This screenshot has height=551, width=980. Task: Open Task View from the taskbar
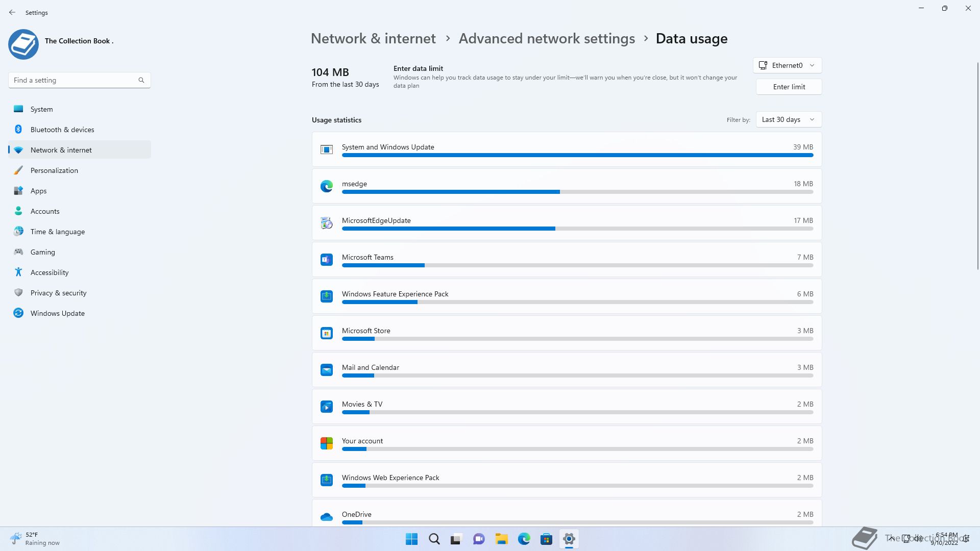click(x=456, y=539)
